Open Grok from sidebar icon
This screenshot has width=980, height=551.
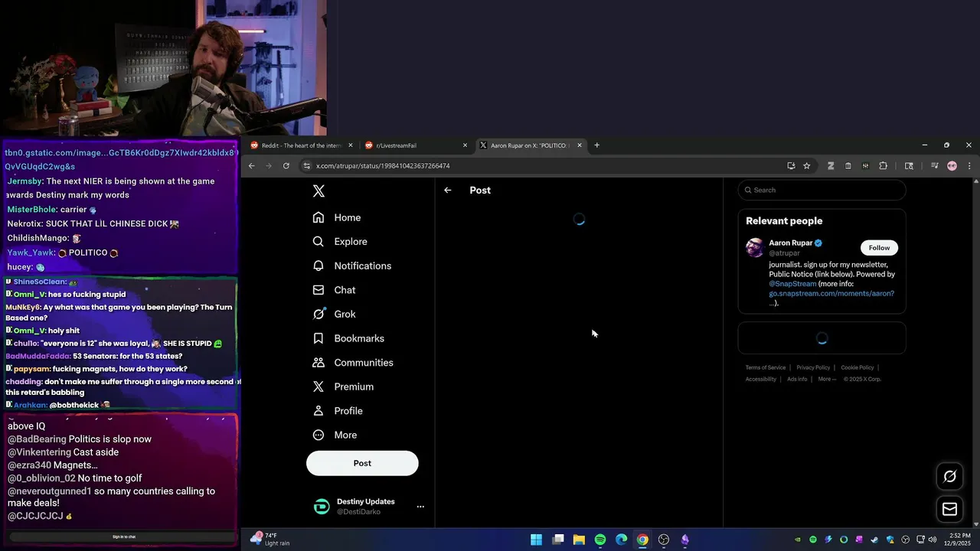coord(318,314)
